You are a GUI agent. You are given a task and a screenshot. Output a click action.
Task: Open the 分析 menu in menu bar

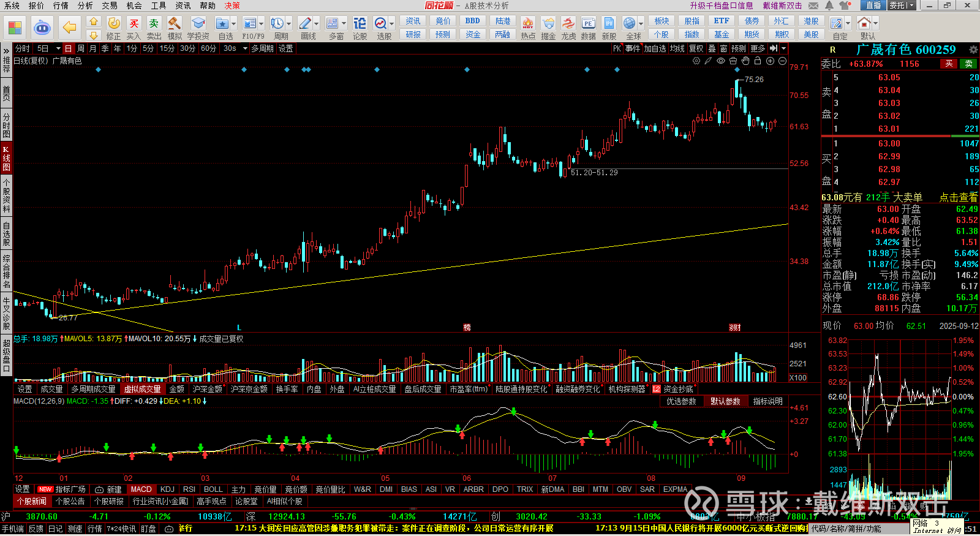85,6
